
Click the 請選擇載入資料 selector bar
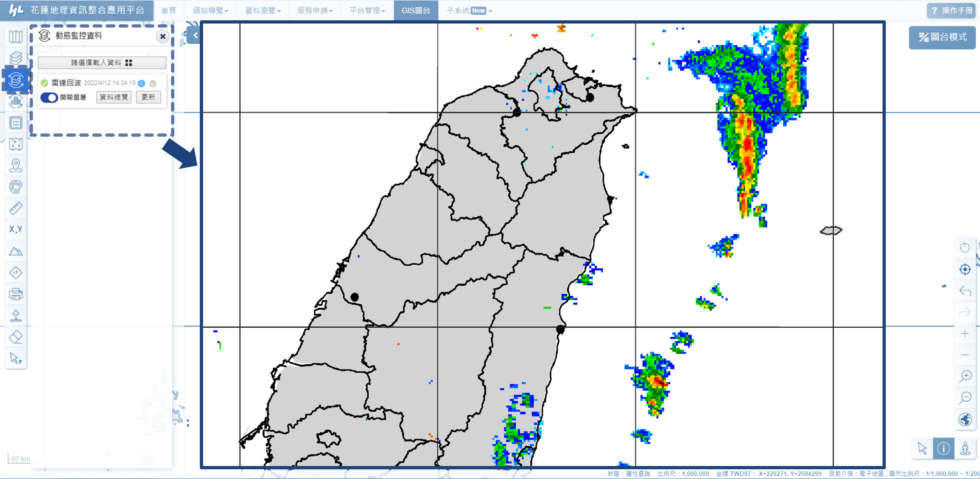102,63
